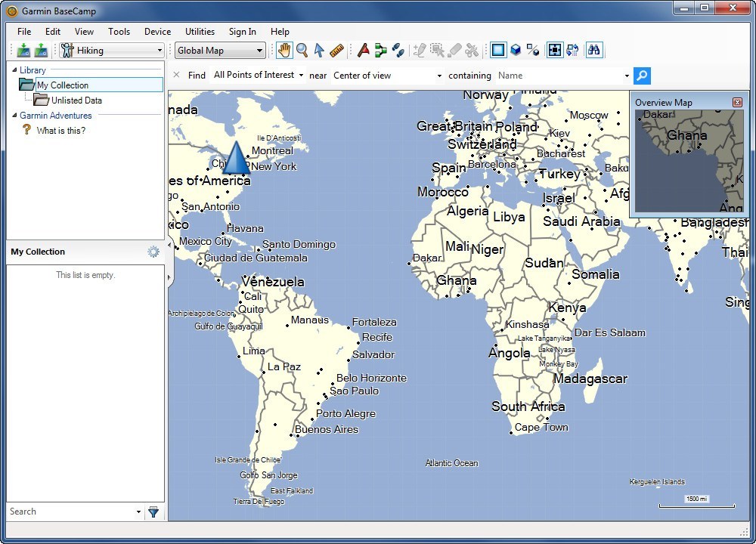Click the What is this? link
This screenshot has width=756, height=544.
click(61, 131)
